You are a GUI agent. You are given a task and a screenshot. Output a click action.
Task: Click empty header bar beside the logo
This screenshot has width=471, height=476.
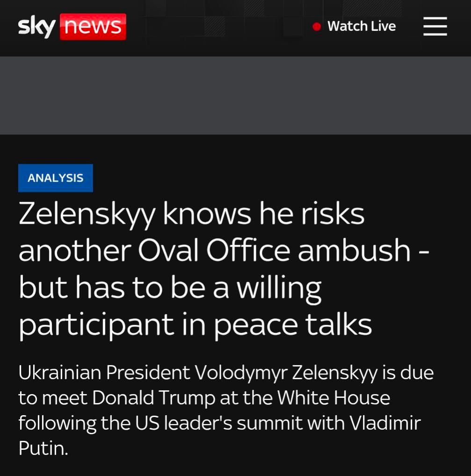click(218, 27)
